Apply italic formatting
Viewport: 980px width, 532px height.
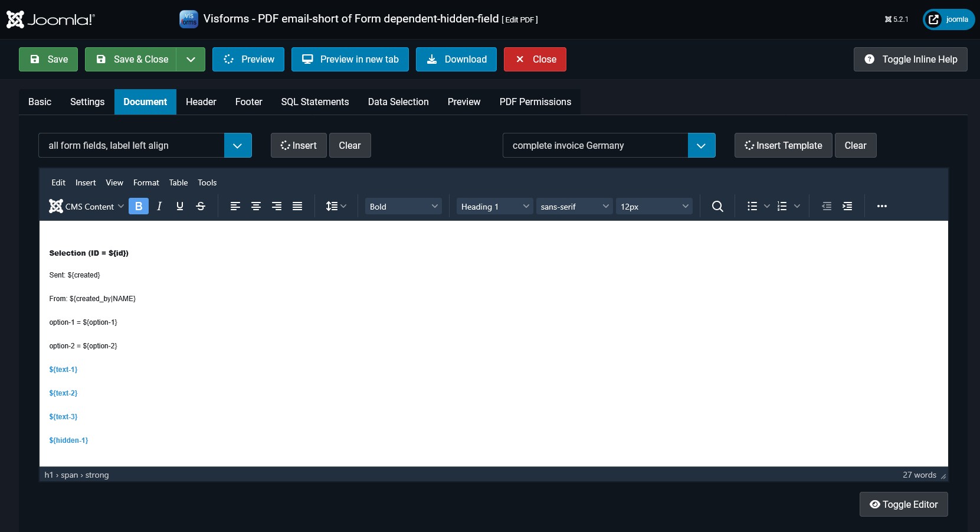pos(159,206)
